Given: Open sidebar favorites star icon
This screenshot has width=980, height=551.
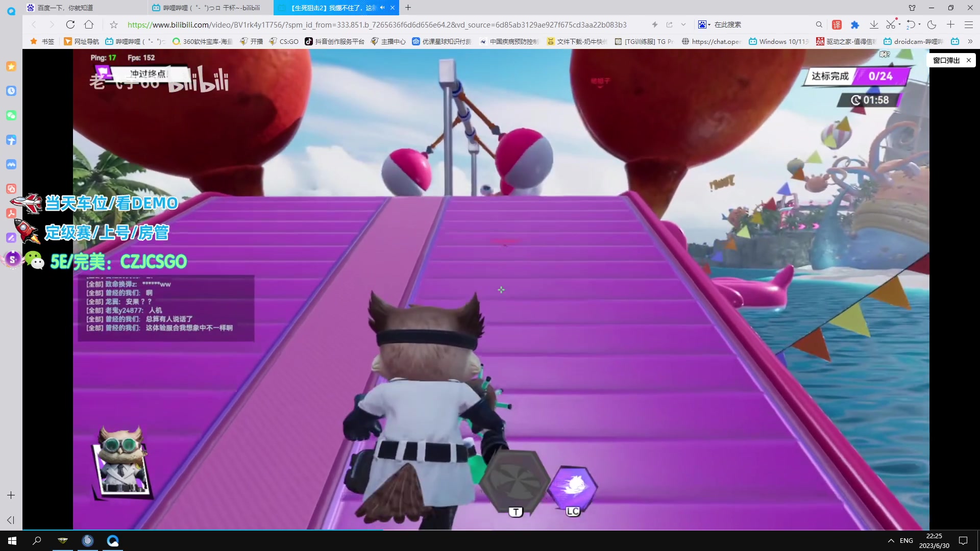Looking at the screenshot, I should click(x=11, y=66).
